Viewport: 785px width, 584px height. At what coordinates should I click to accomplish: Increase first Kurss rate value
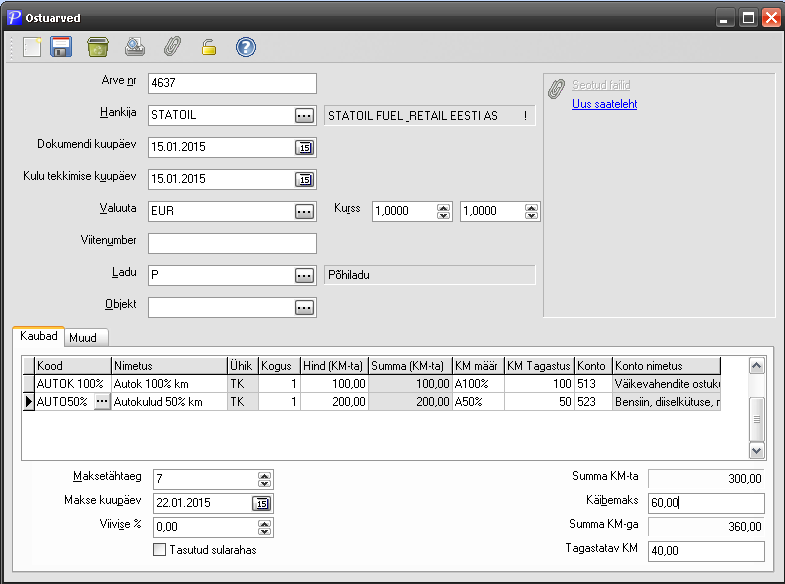coord(443,208)
